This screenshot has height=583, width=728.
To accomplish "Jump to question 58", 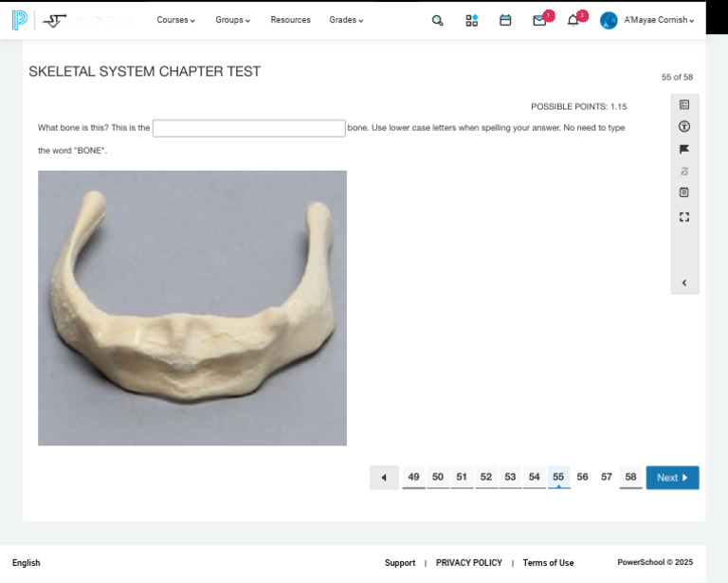I will (631, 477).
